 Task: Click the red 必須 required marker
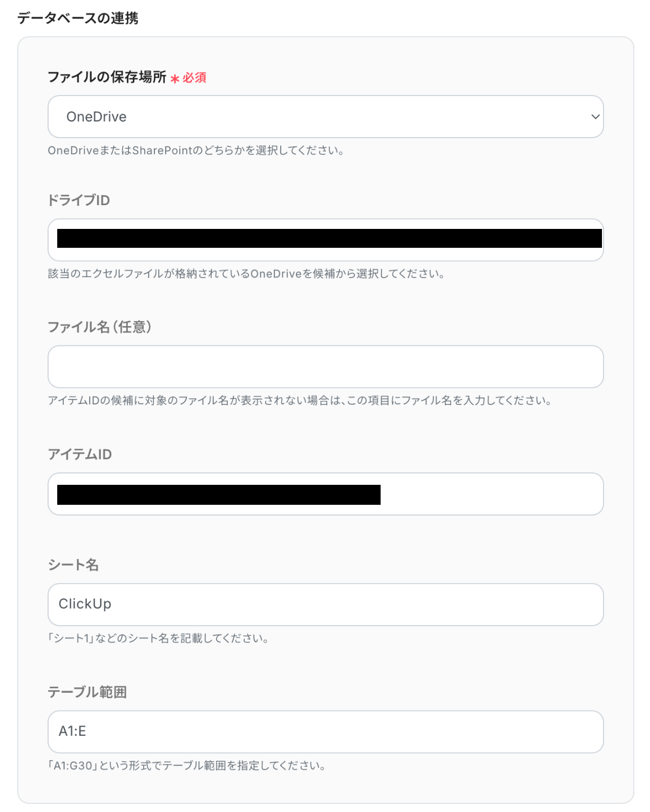[x=194, y=78]
